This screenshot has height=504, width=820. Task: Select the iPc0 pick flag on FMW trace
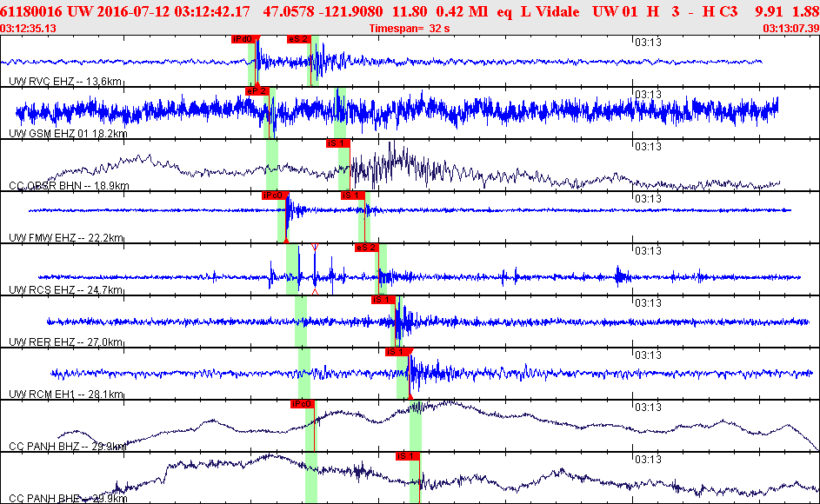(274, 196)
